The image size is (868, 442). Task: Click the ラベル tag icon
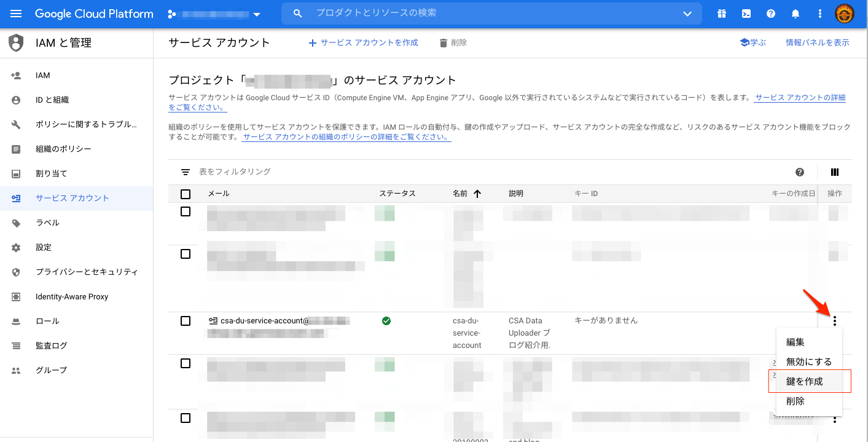click(16, 223)
